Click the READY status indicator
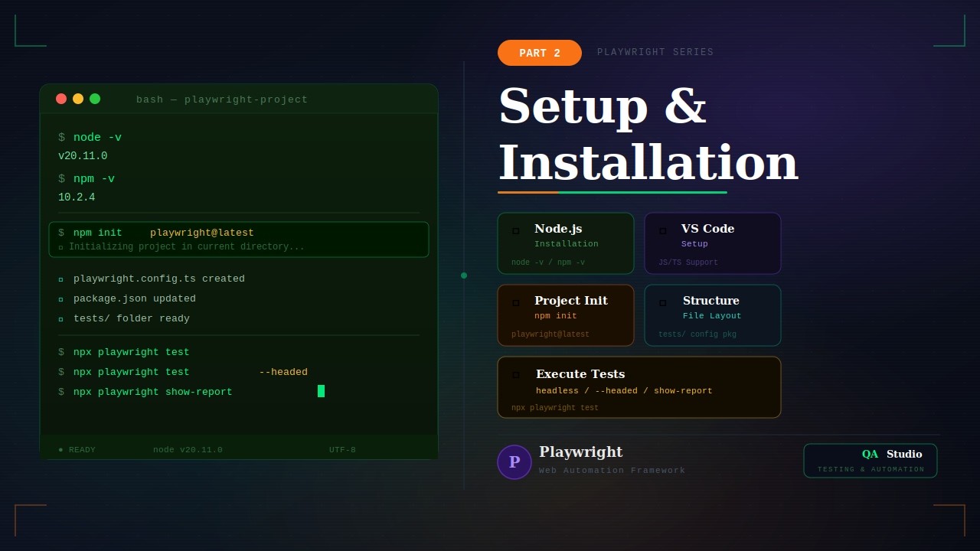Image resolution: width=980 pixels, height=551 pixels. [77, 450]
